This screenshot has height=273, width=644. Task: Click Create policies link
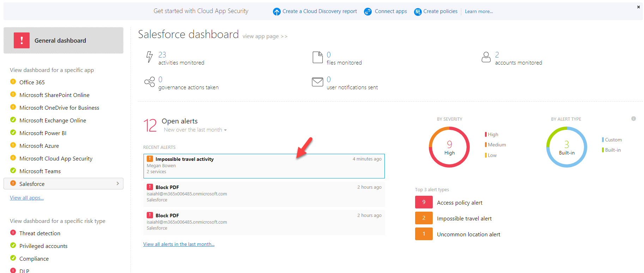point(440,11)
